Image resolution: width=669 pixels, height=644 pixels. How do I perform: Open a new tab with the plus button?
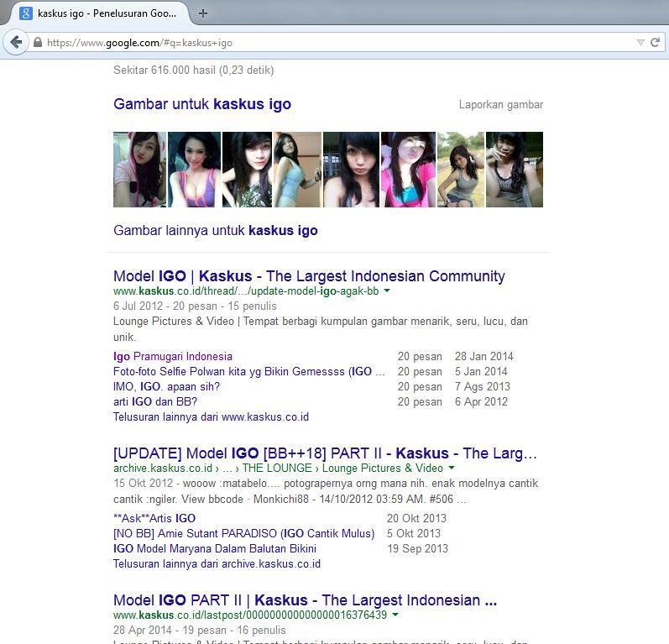click(x=203, y=13)
